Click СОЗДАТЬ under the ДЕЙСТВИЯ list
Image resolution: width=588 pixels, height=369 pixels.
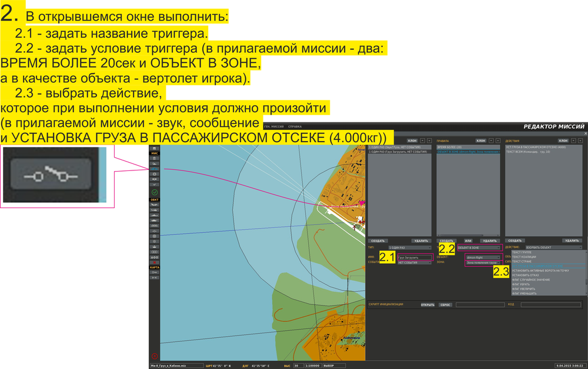click(x=515, y=241)
